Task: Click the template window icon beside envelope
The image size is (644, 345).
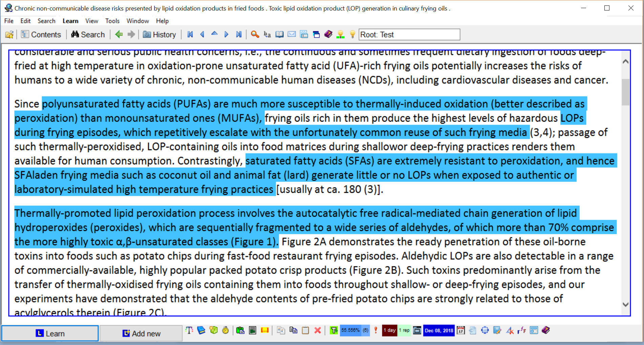Action: click(x=304, y=34)
